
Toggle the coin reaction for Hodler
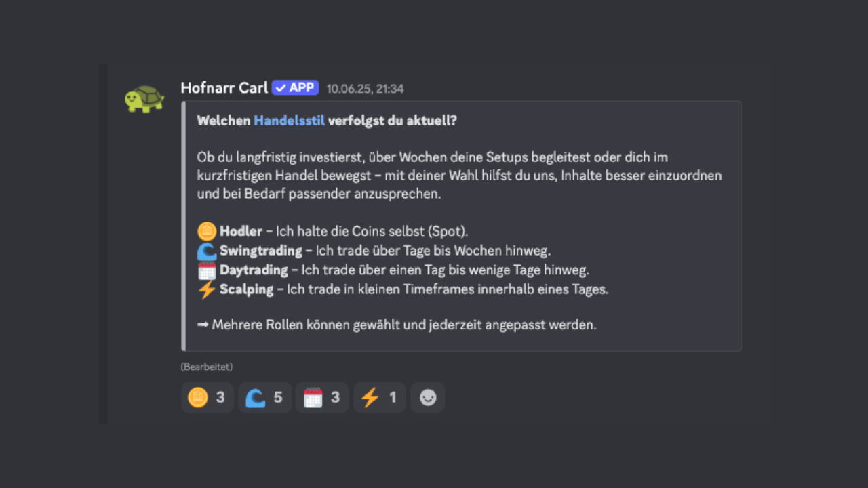pyautogui.click(x=208, y=397)
